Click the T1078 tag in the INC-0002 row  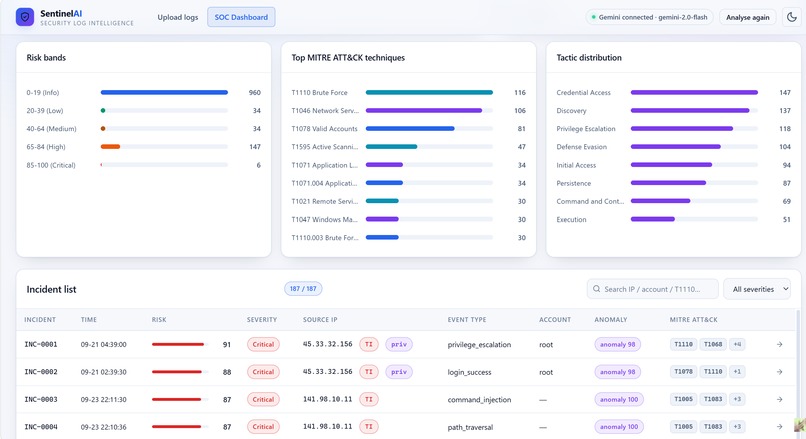click(683, 372)
